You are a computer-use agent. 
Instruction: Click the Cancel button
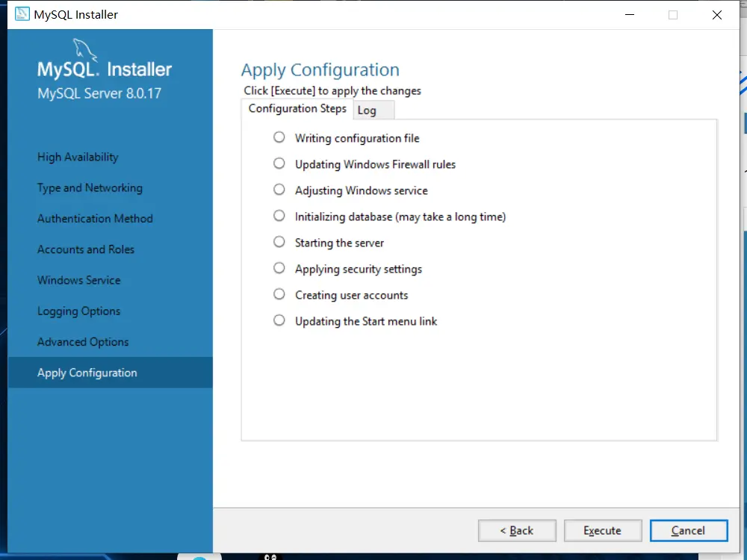pos(689,530)
